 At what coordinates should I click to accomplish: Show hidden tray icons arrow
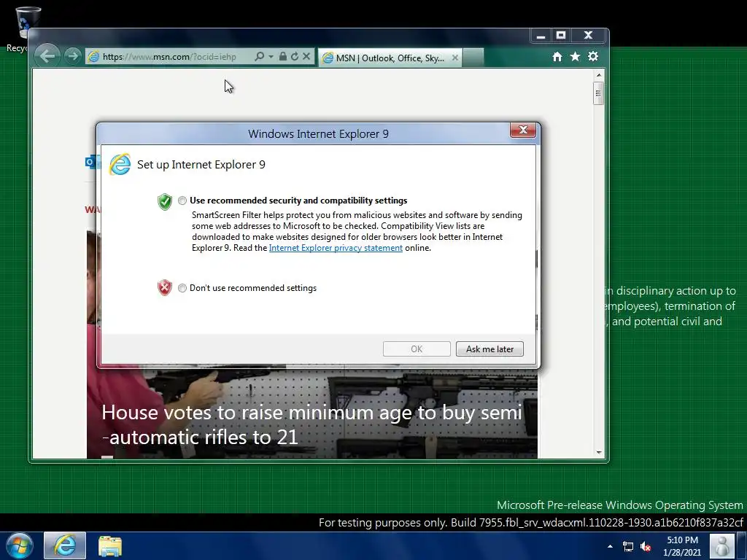click(611, 546)
